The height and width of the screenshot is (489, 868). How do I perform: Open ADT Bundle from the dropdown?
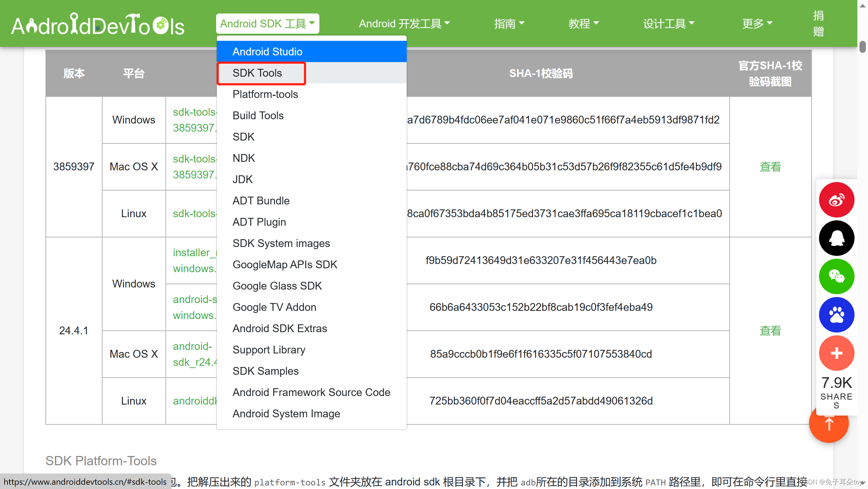click(312, 200)
